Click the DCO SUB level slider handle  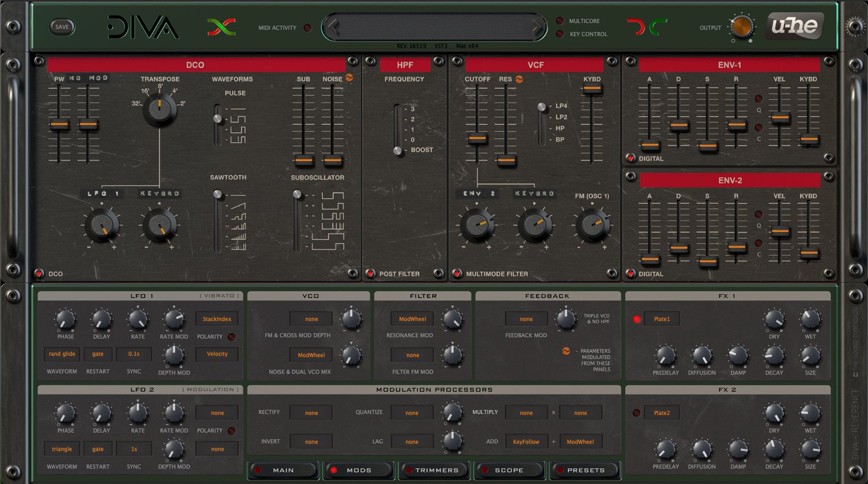click(x=304, y=160)
